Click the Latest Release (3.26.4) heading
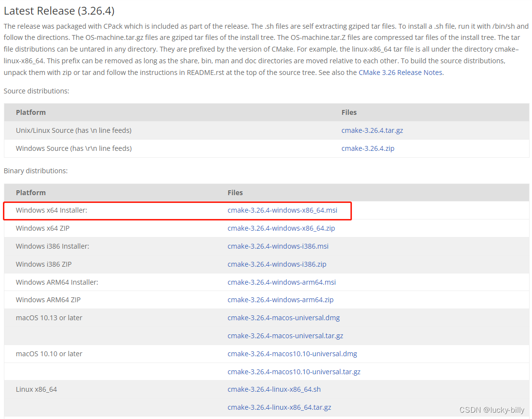 click(x=59, y=11)
